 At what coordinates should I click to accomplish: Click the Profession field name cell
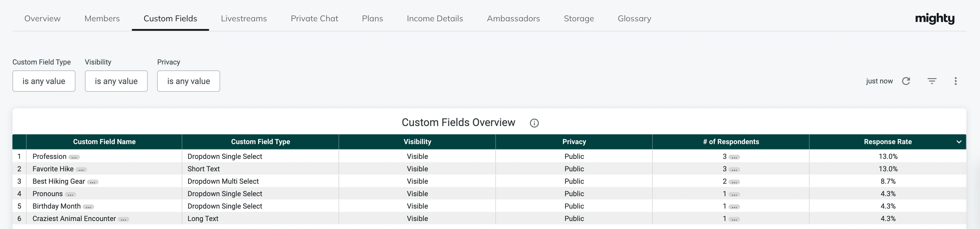(x=49, y=156)
